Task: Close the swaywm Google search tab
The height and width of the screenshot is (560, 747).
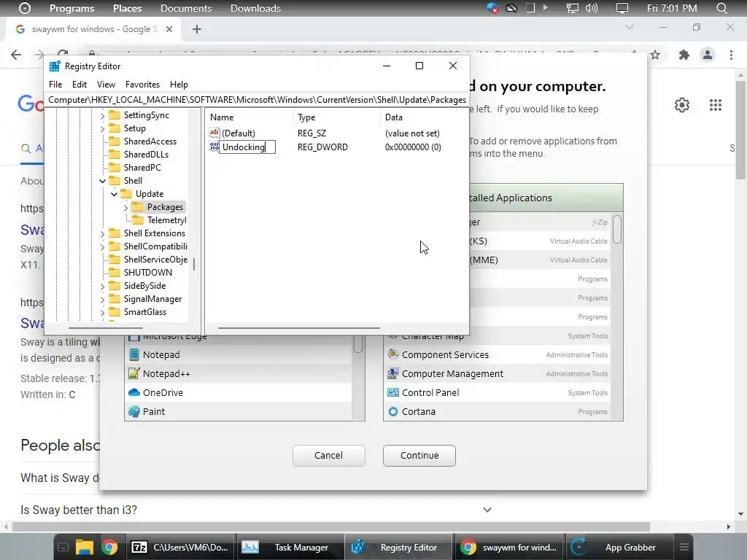Action: (169, 29)
